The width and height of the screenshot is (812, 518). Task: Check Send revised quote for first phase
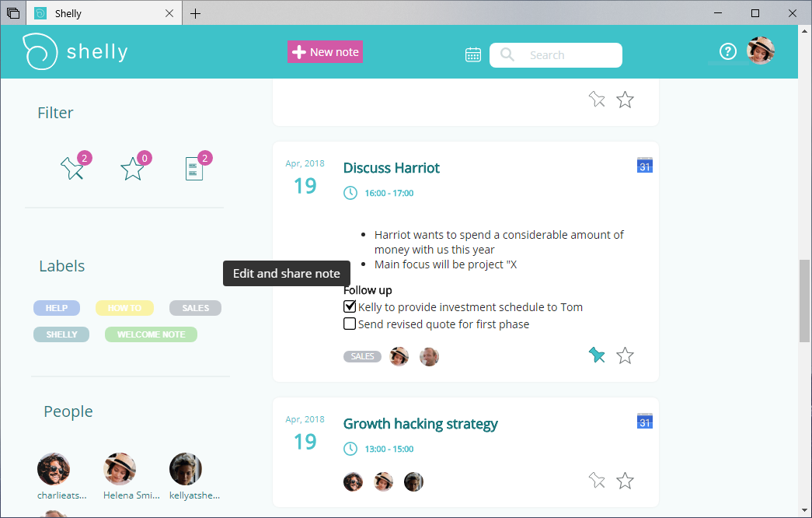350,324
